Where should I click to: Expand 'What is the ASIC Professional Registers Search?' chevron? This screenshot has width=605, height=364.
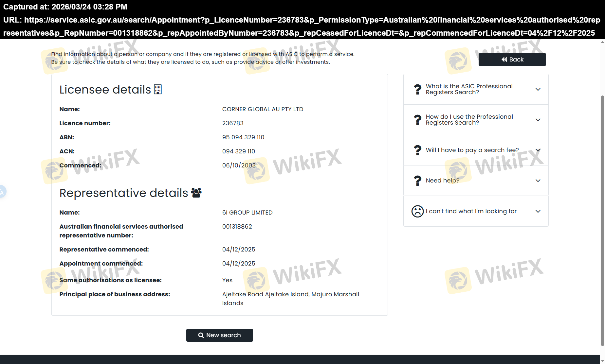[538, 89]
